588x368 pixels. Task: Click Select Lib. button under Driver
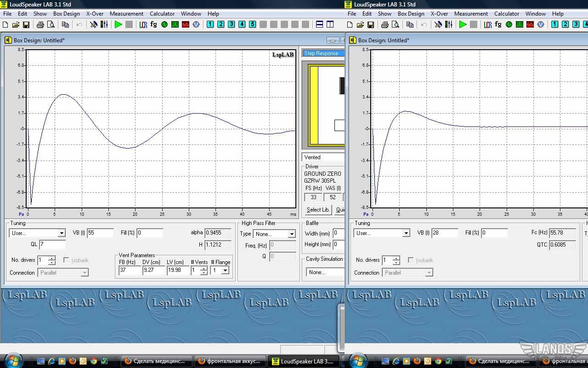pos(318,210)
